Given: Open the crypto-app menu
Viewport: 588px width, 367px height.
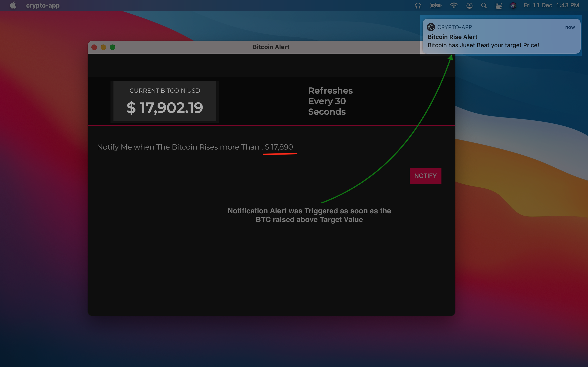Looking at the screenshot, I should [x=43, y=5].
